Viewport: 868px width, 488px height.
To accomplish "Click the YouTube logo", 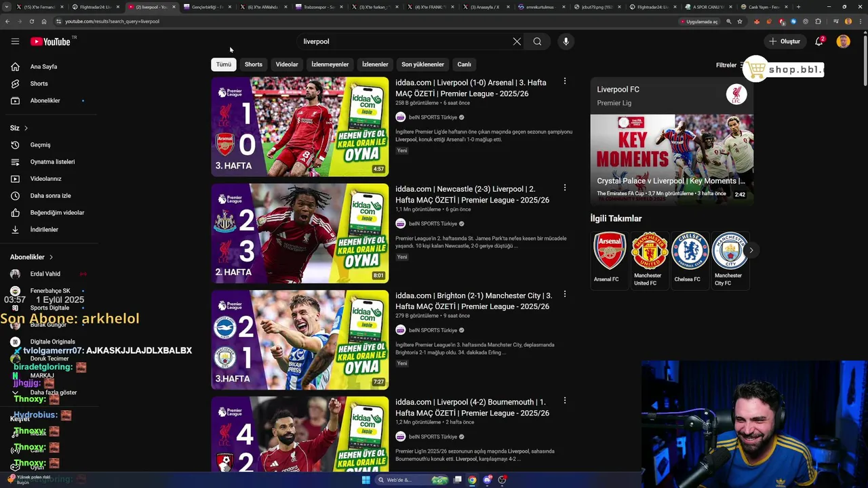I will (x=50, y=41).
